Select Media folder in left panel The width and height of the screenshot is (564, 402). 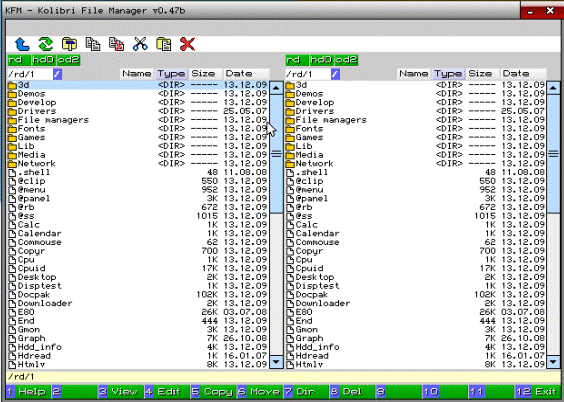point(138,155)
